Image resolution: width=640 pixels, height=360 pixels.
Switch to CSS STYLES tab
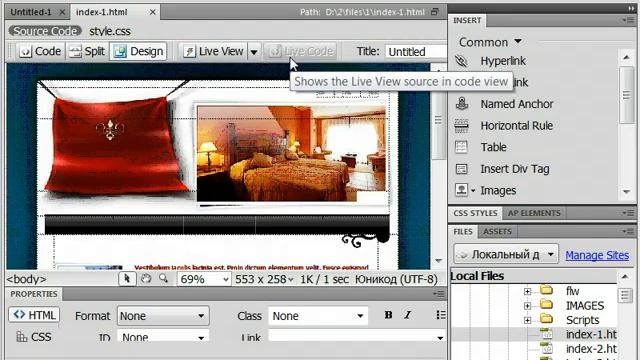(x=475, y=213)
